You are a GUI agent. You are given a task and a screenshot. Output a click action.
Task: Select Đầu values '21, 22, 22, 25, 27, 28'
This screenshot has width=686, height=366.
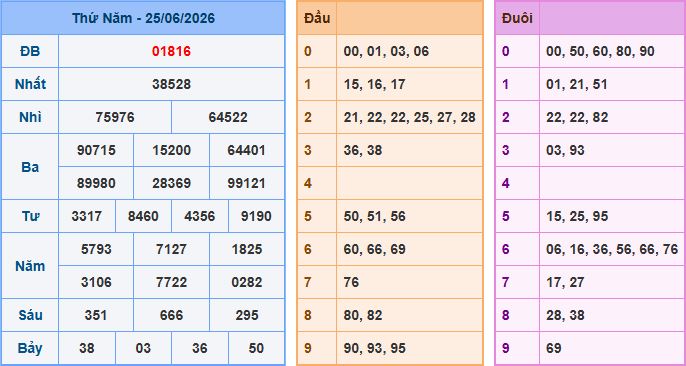point(410,118)
